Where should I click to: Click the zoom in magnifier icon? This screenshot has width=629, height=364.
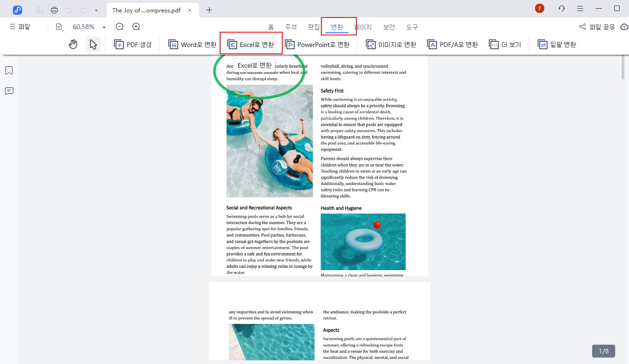136,27
